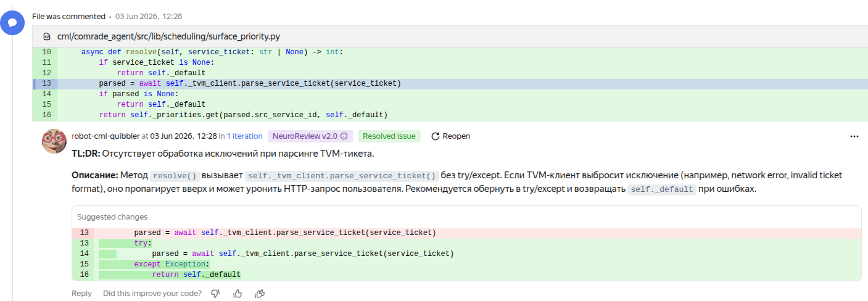Image resolution: width=868 pixels, height=301 pixels.
Task: Click inline code 'self._default' in description
Action: coord(661,190)
